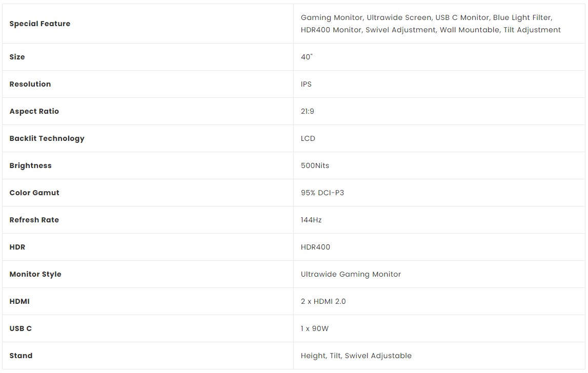Select the Refresh Rate label
The height and width of the screenshot is (373, 588).
34,220
